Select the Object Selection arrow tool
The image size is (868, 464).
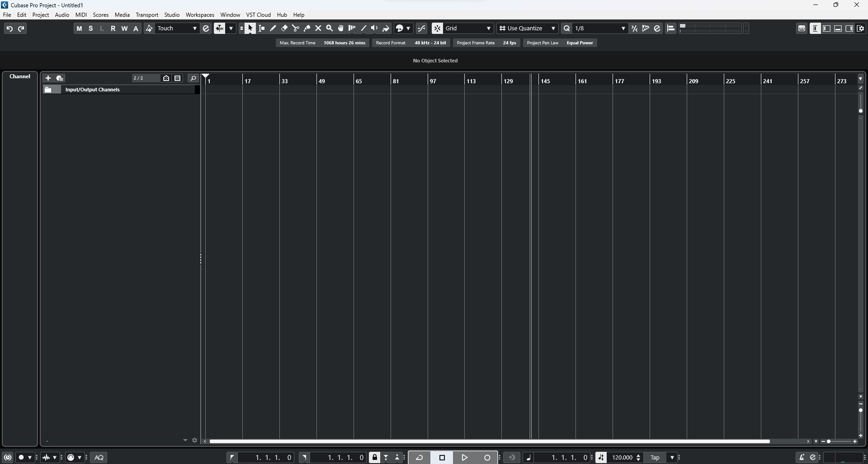pos(250,28)
